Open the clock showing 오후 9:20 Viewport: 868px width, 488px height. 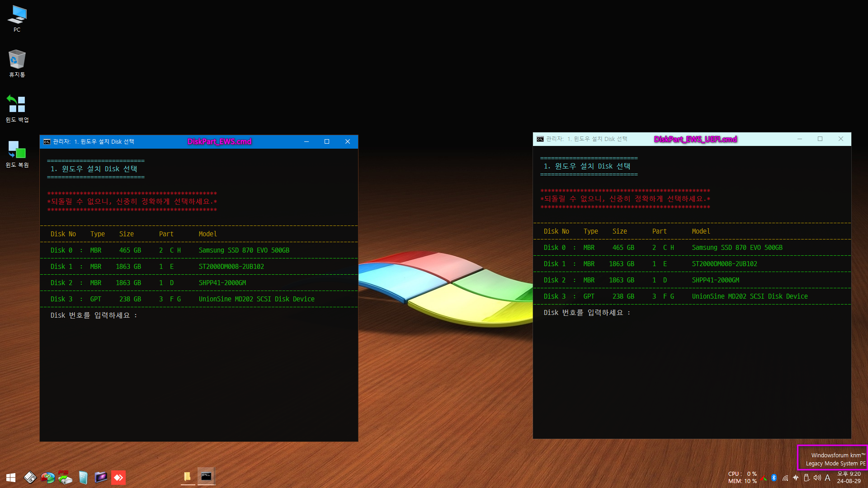pos(849,477)
